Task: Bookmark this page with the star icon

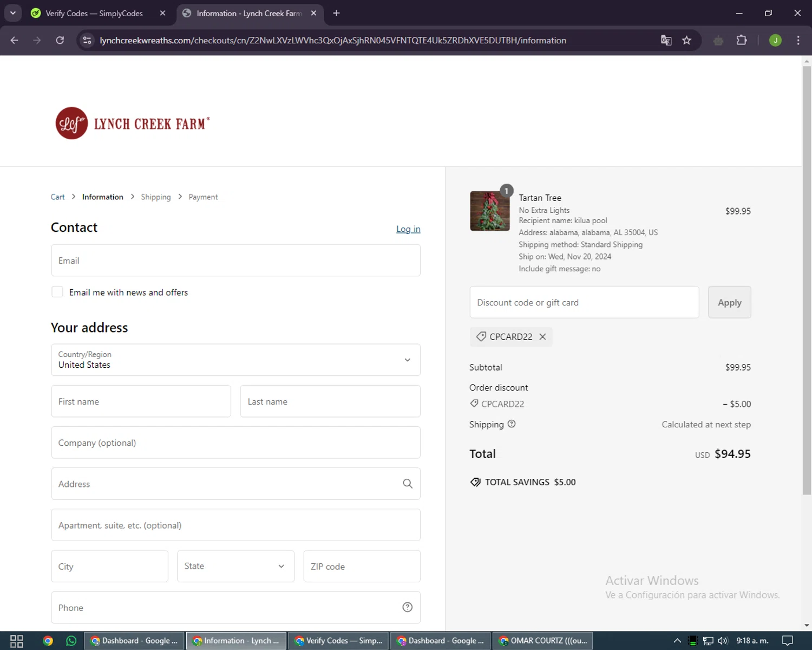Action: [687, 40]
